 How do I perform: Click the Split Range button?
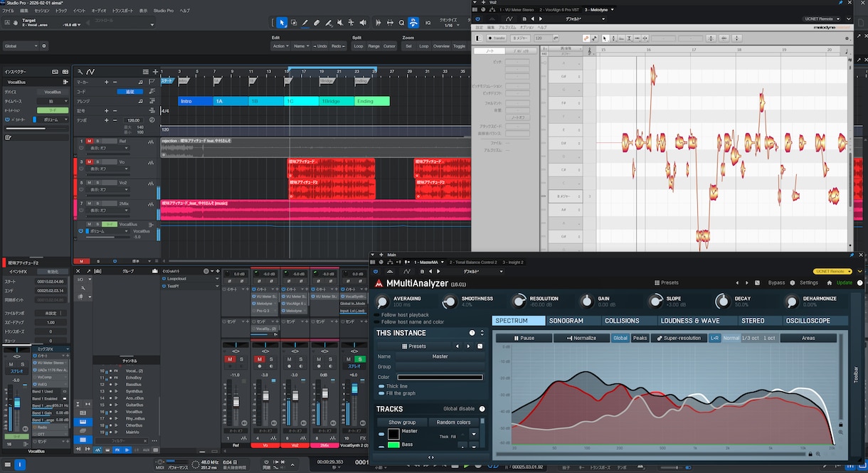click(x=374, y=46)
